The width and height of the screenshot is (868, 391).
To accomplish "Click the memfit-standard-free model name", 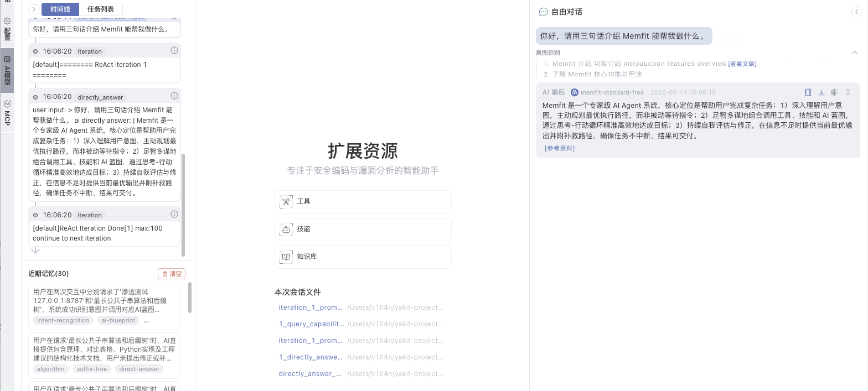I will pyautogui.click(x=612, y=92).
